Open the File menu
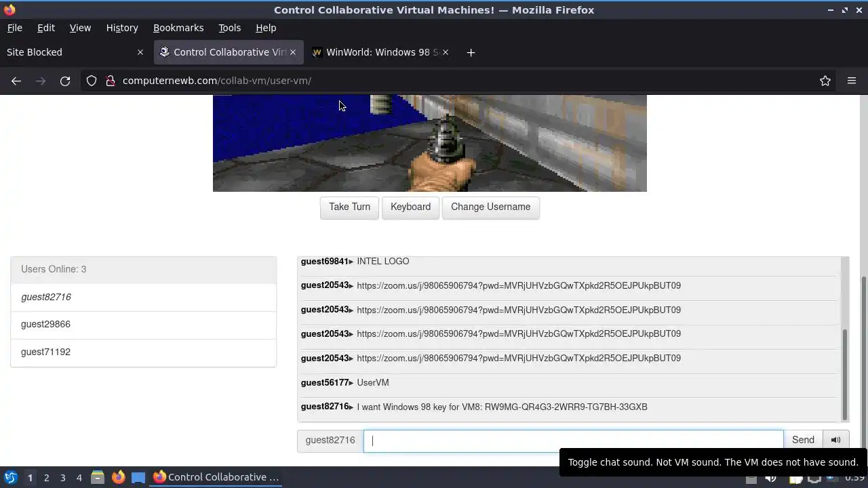 pos(14,28)
